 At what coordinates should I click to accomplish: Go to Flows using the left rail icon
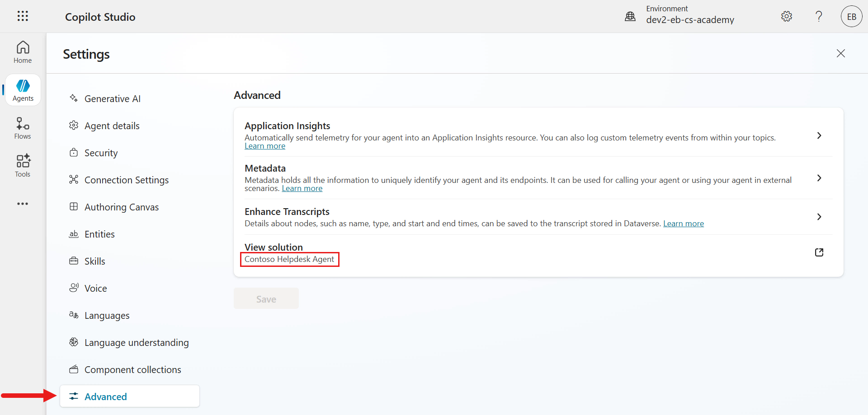(22, 127)
